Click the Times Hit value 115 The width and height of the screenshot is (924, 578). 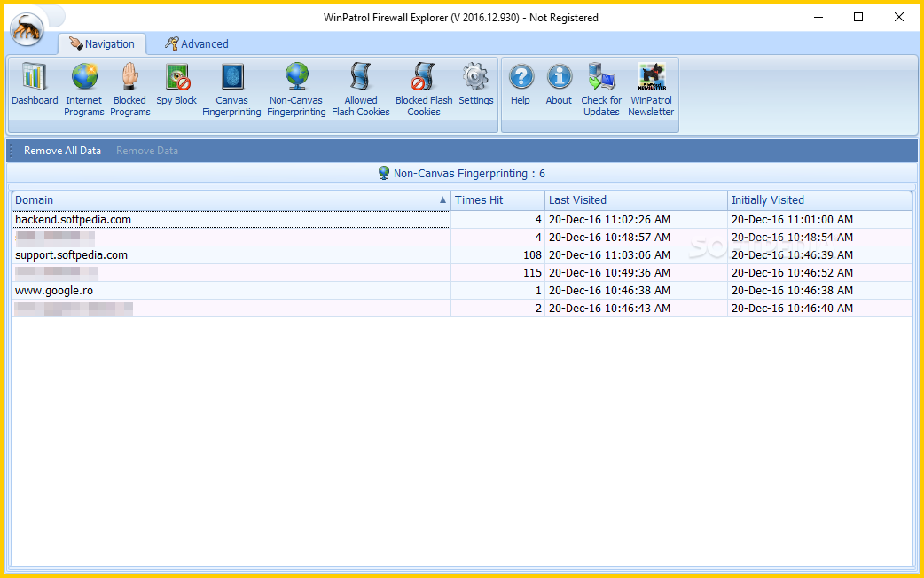pyautogui.click(x=532, y=273)
